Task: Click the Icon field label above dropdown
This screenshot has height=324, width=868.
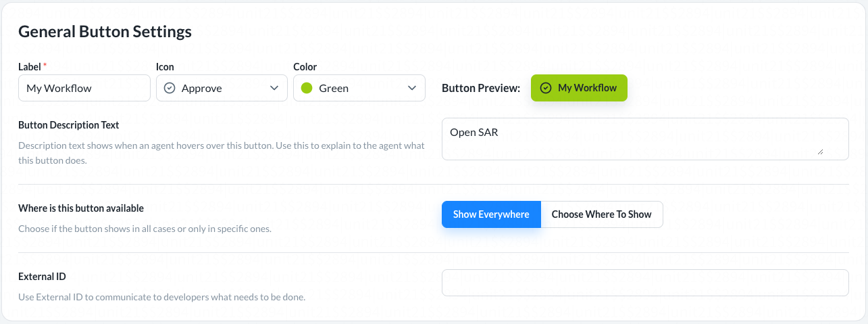Action: pos(165,66)
